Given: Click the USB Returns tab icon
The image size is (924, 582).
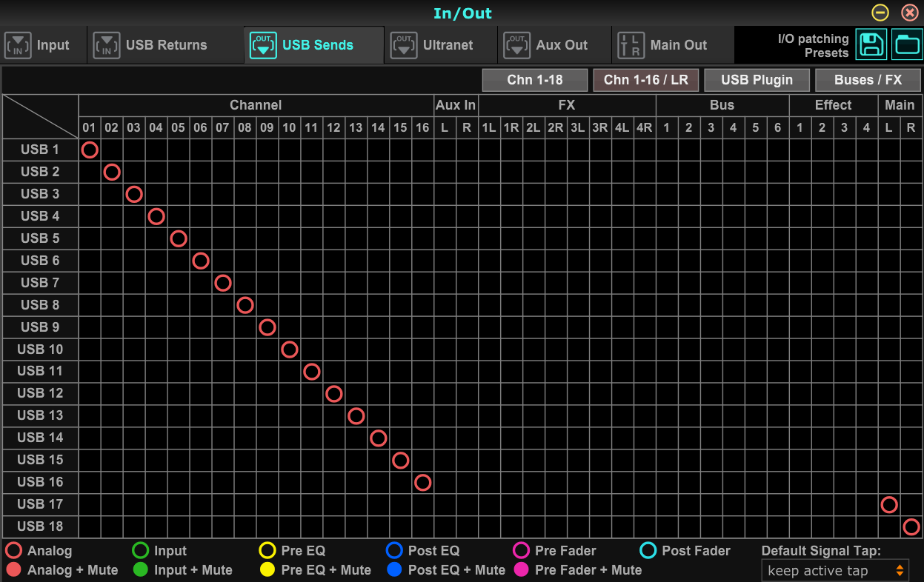Looking at the screenshot, I should (x=107, y=45).
